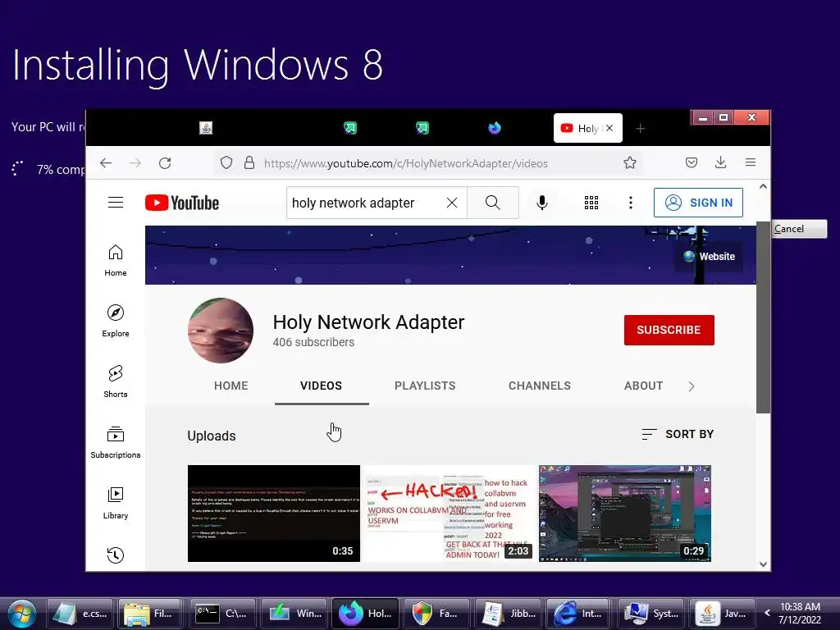840x630 pixels.
Task: Open YouTube apps grid
Action: 591,203
